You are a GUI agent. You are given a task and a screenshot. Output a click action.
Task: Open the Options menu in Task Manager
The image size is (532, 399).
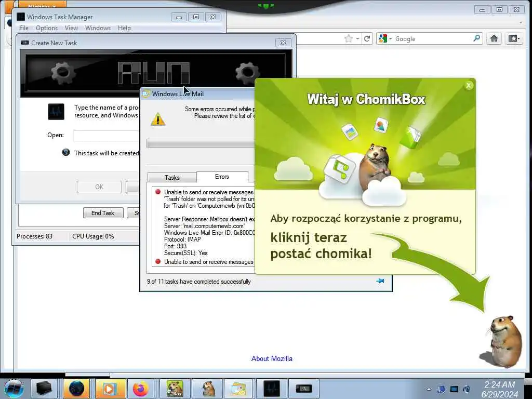[47, 28]
